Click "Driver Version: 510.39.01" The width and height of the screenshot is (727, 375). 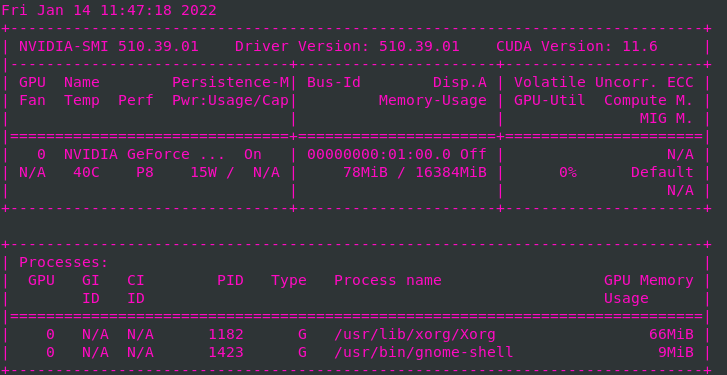[x=347, y=46]
